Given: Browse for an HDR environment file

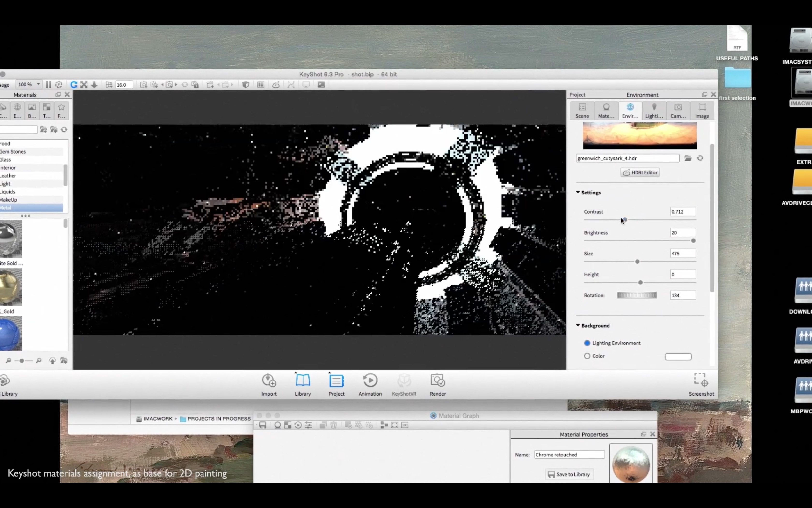Looking at the screenshot, I should click(x=688, y=158).
